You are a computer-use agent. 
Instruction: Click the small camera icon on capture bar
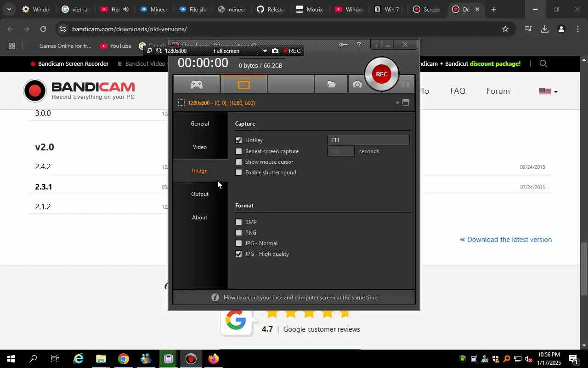275,51
